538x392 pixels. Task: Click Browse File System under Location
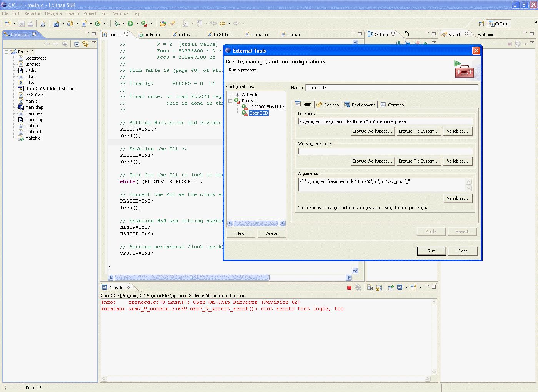pyautogui.click(x=418, y=131)
